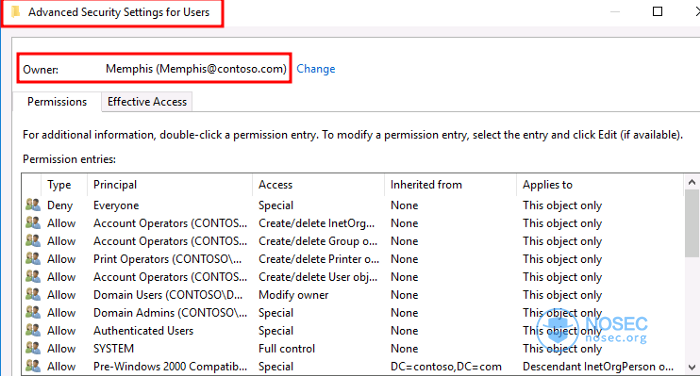Screen dimensions: 700x376
Task: Click the Change owner link
Action: 316,69
